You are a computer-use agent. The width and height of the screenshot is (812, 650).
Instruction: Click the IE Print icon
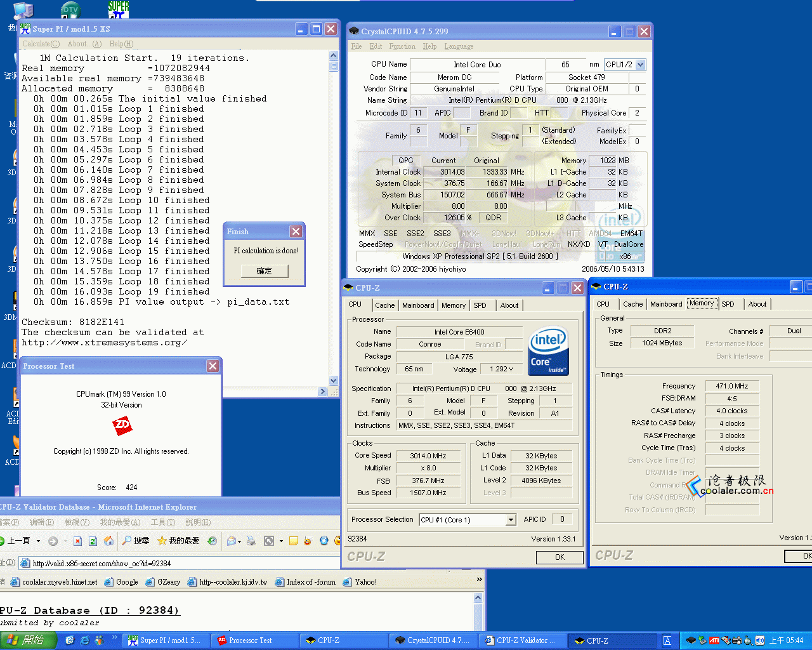tap(251, 541)
